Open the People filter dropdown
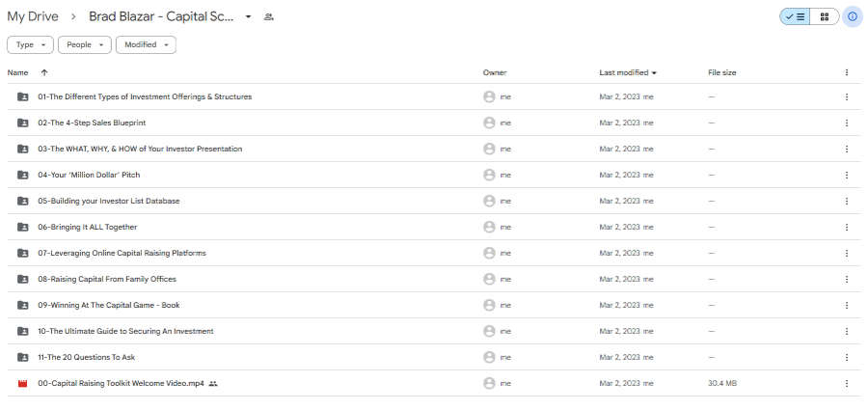This screenshot has width=868, height=410. coord(85,44)
